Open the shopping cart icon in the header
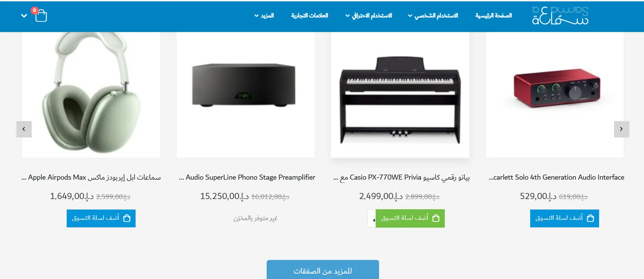644x279 pixels. coord(41,15)
